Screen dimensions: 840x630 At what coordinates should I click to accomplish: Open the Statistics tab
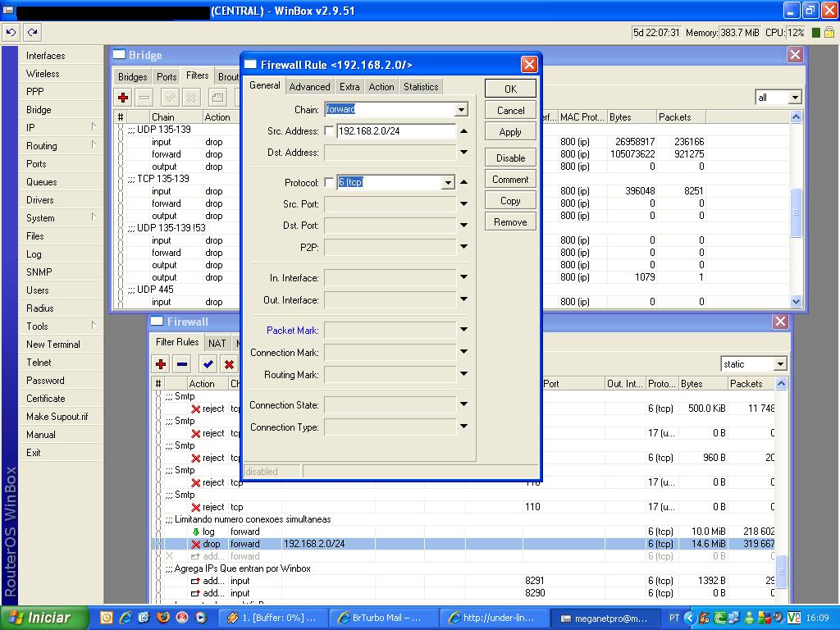421,86
